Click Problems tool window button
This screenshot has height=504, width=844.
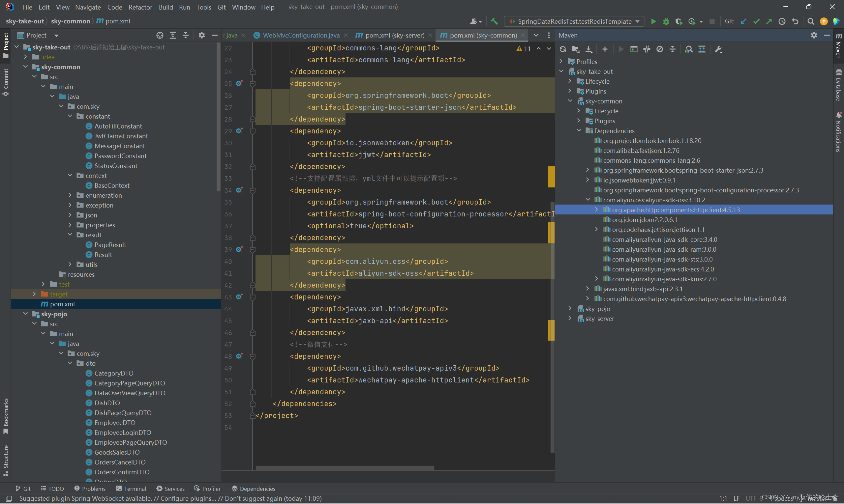click(90, 489)
